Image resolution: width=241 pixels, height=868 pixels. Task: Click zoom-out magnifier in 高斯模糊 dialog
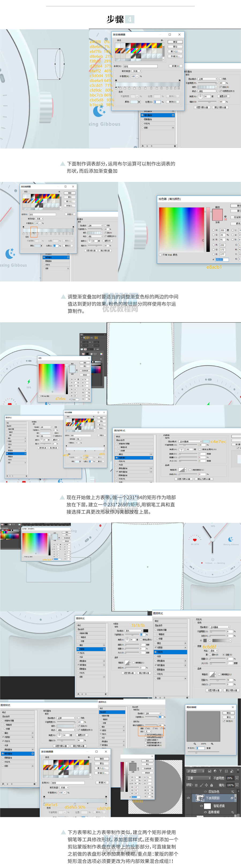click(195, 744)
